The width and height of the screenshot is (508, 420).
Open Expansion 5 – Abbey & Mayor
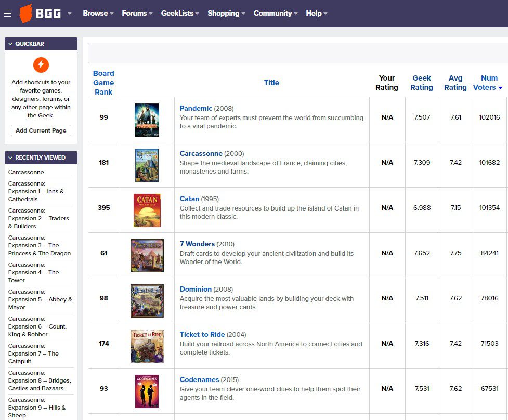(40, 299)
